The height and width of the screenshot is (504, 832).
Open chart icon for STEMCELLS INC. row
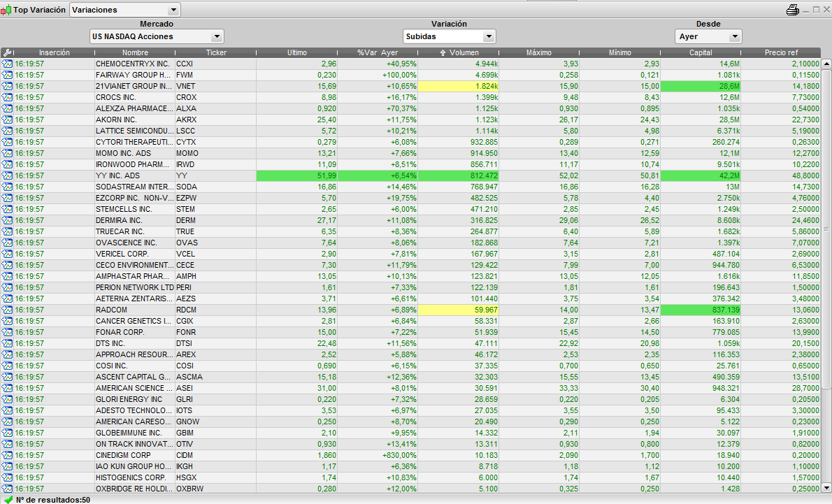coord(8,209)
